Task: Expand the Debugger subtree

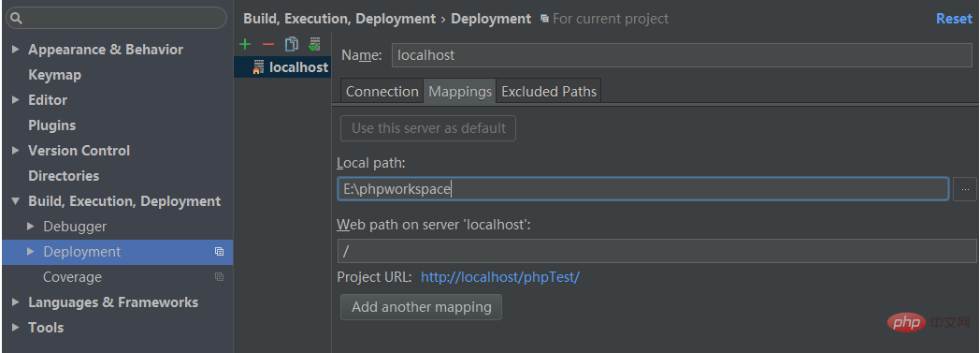Action: point(31,227)
